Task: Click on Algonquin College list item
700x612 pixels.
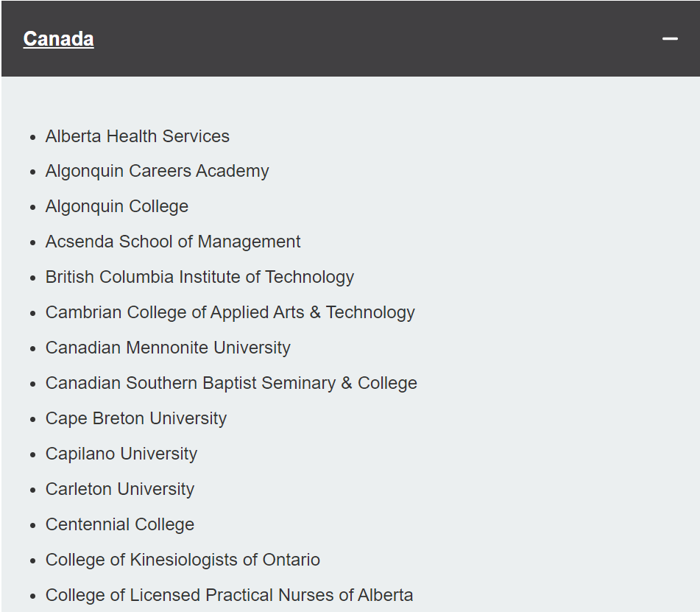Action: 117,206
